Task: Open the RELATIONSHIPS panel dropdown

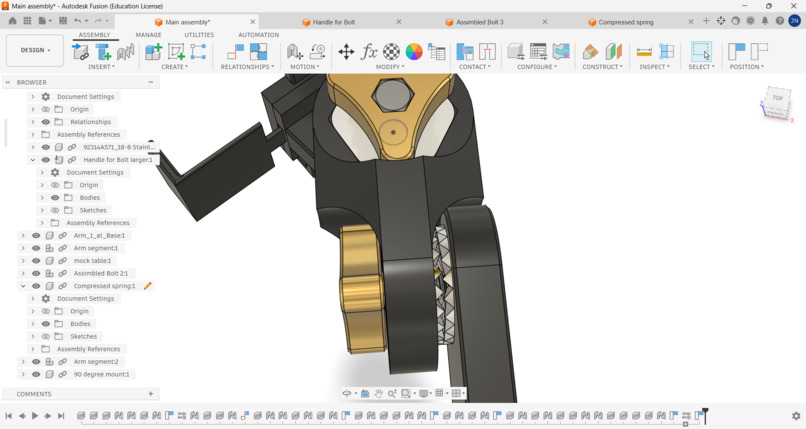Action: click(247, 67)
